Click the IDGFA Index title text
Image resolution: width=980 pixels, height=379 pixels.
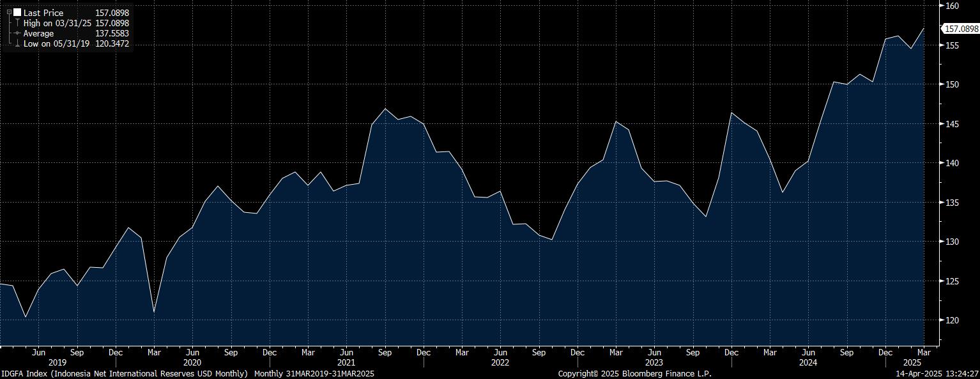(x=125, y=373)
